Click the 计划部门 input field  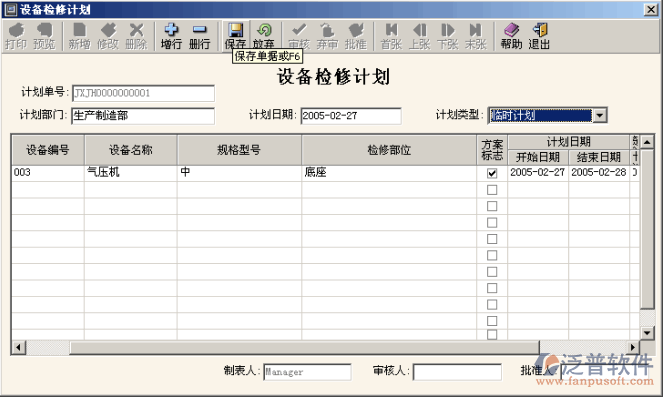[143, 116]
